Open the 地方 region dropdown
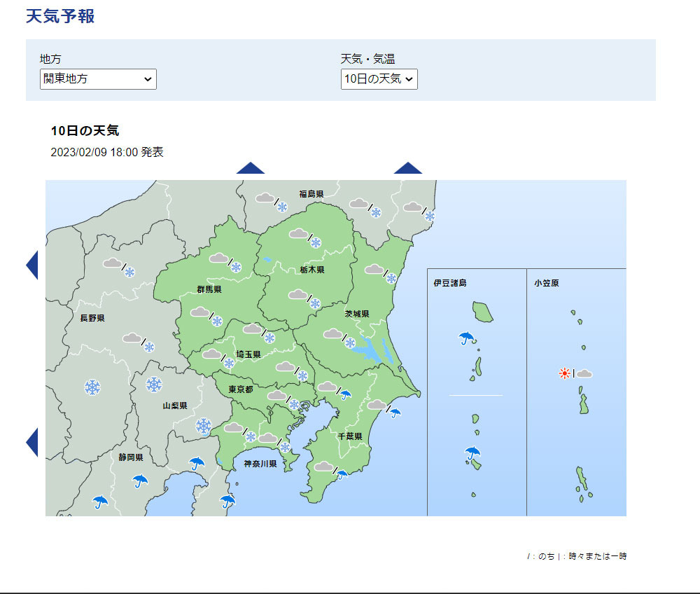The width and height of the screenshot is (700, 594). pos(98,79)
